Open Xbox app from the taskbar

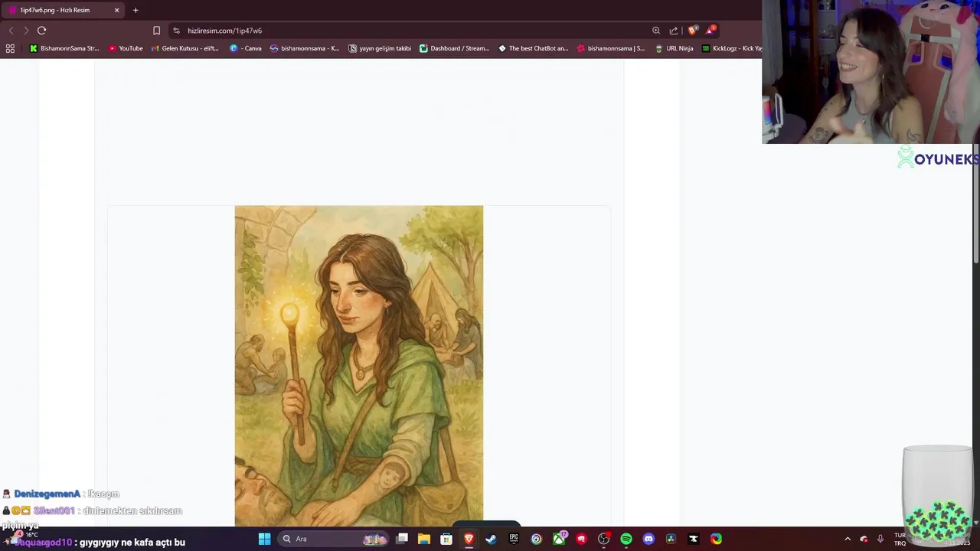pyautogui.click(x=560, y=539)
